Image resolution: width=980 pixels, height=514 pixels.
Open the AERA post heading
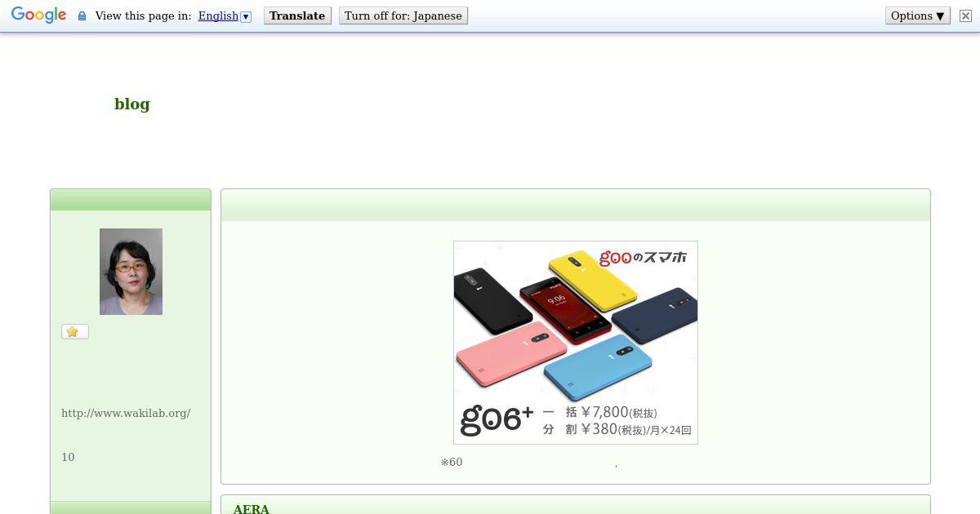(x=252, y=509)
